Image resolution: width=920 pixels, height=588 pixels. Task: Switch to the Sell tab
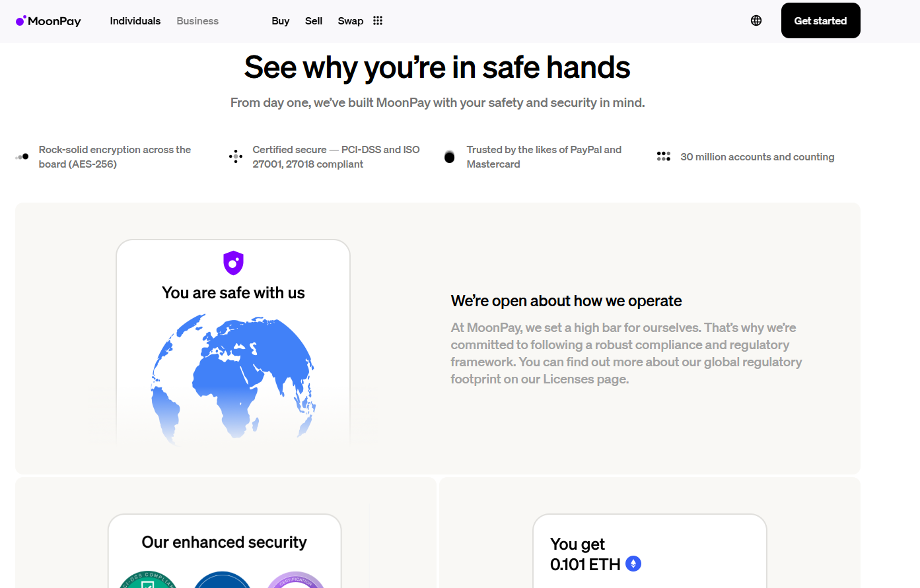[x=314, y=20]
